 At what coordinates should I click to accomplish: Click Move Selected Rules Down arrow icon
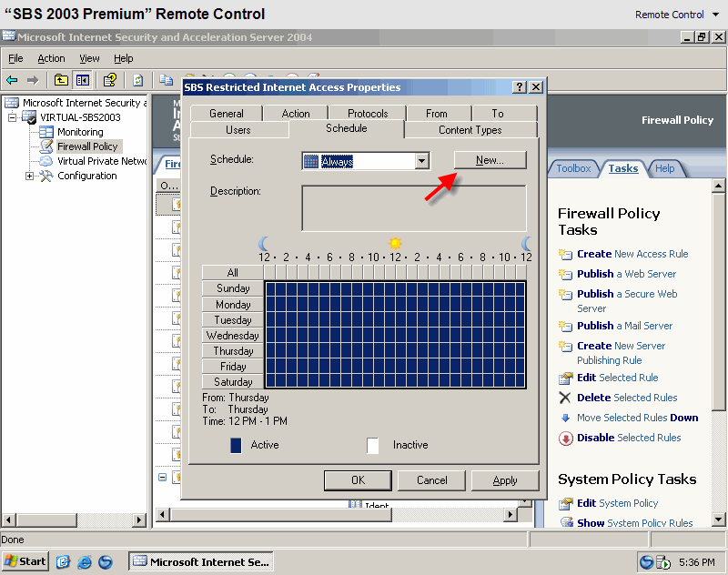pyautogui.click(x=565, y=418)
